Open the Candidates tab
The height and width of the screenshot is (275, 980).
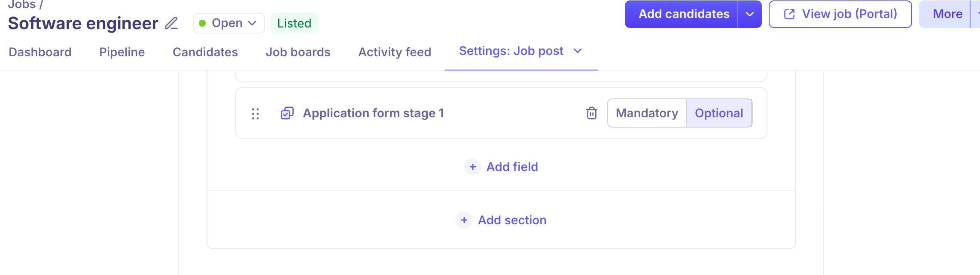[x=205, y=52]
